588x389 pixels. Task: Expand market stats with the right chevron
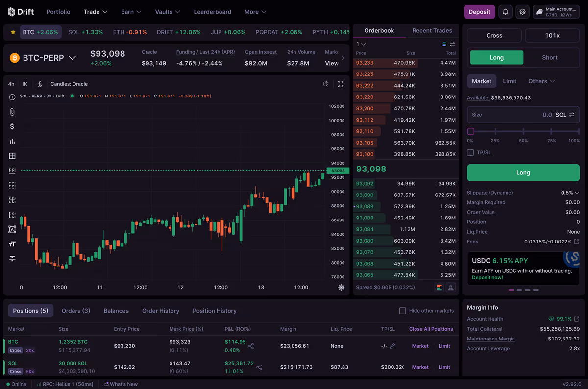coord(343,58)
